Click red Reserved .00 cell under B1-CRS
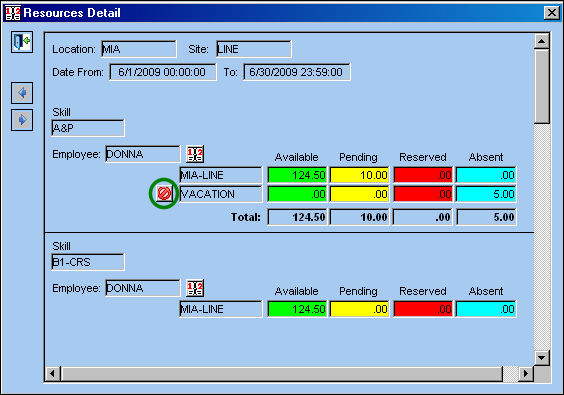Viewport: 564px width, 395px height. click(423, 309)
